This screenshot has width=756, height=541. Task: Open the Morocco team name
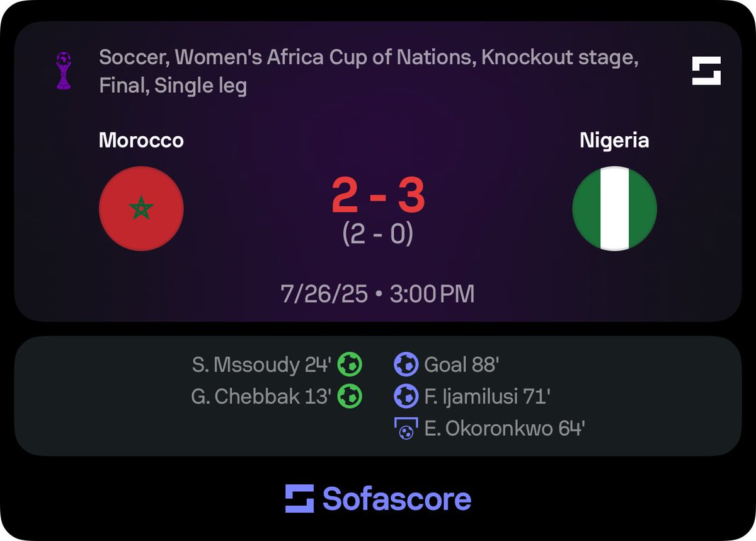point(141,140)
